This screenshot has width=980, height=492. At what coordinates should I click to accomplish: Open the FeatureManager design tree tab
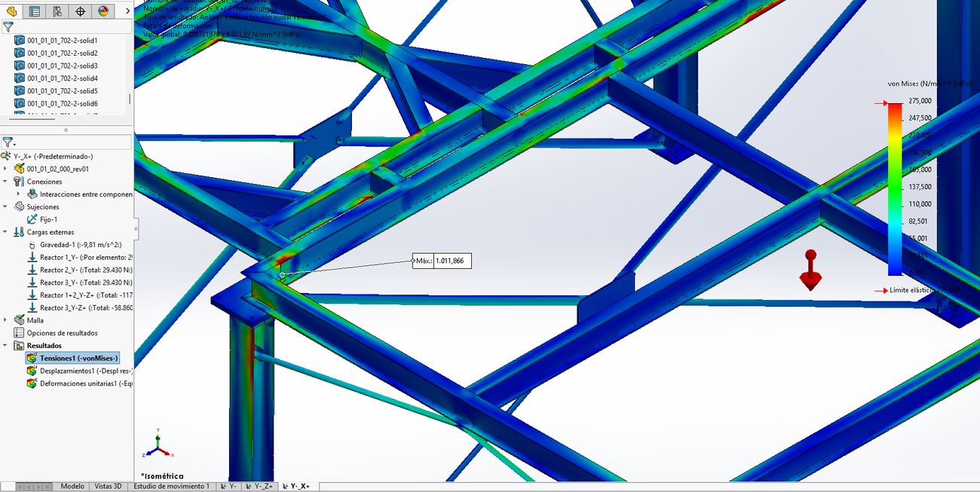tap(11, 11)
